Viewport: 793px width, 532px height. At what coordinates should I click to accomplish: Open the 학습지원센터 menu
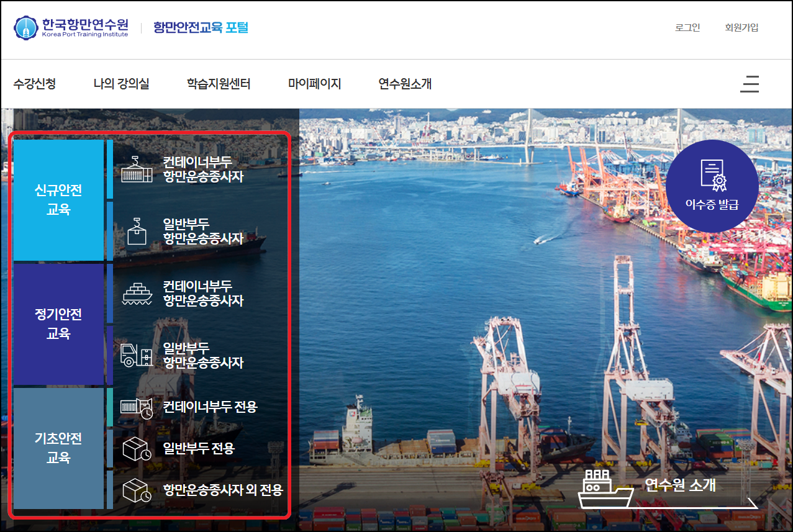[x=217, y=84]
